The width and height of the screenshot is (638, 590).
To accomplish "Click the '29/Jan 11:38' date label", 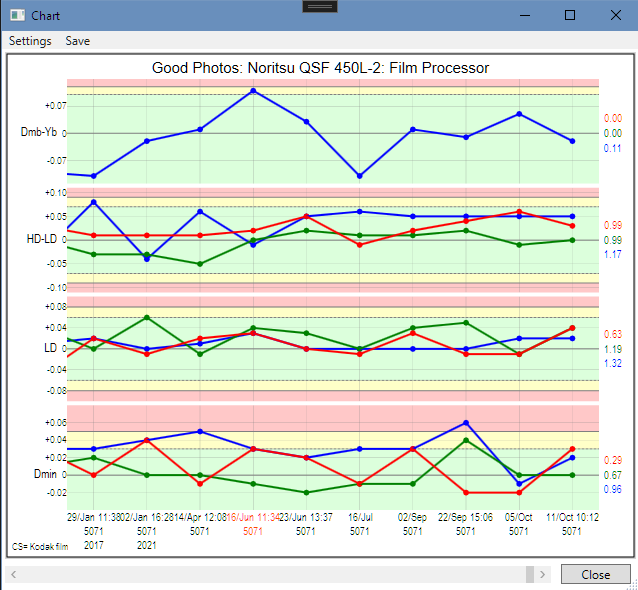I will (94, 517).
